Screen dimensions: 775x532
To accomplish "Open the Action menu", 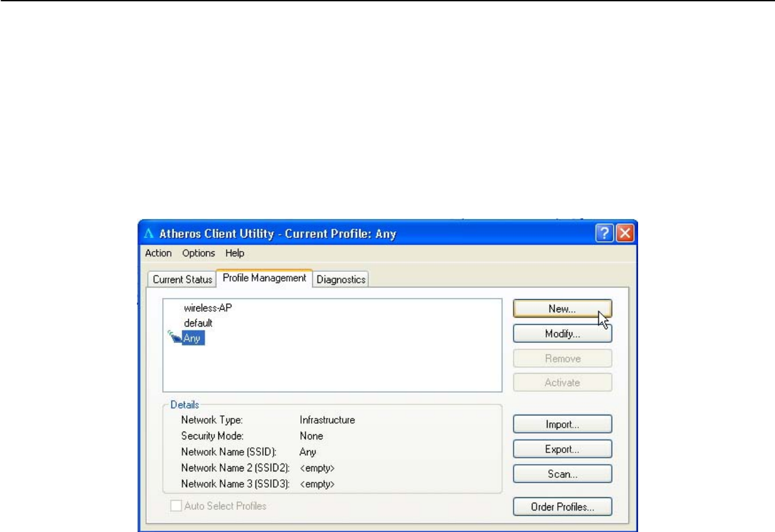I will point(158,253).
